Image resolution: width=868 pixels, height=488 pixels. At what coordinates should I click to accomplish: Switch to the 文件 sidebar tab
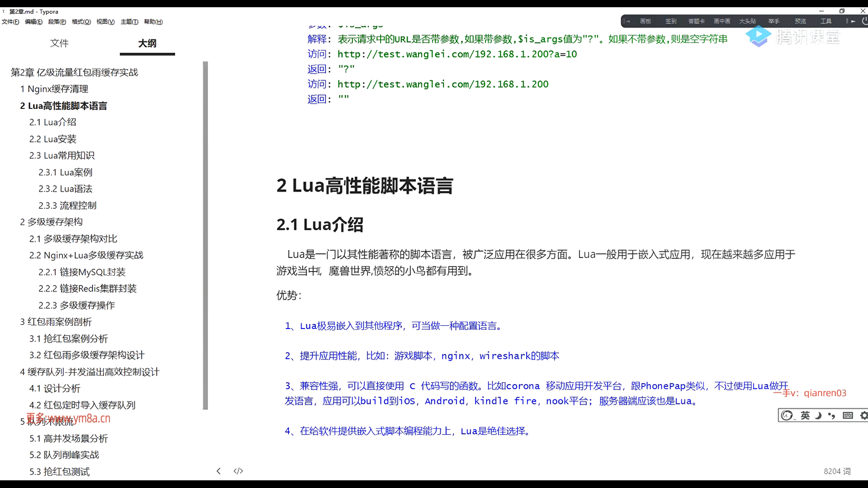point(59,43)
